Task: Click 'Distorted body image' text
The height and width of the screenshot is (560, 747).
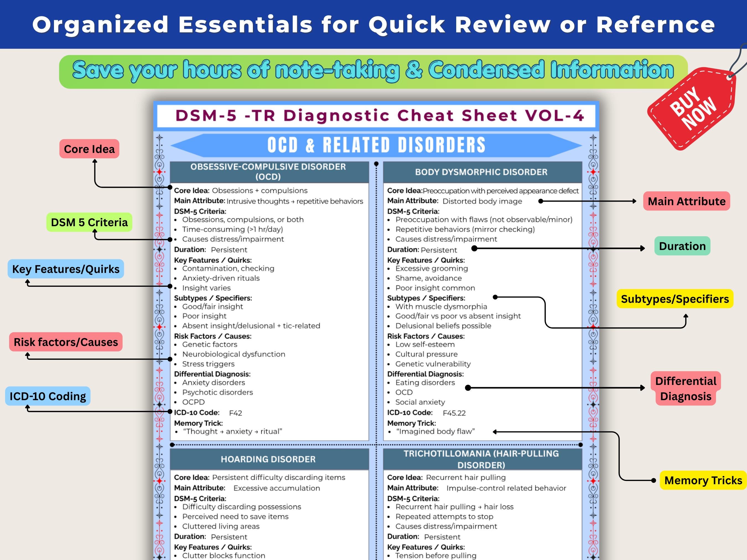Action: 482,201
